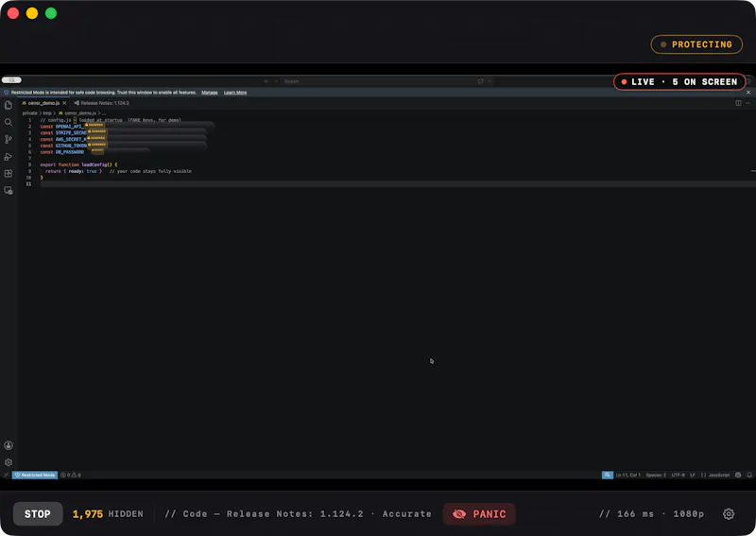Click the 'return { ready: true }' line

(x=74, y=171)
